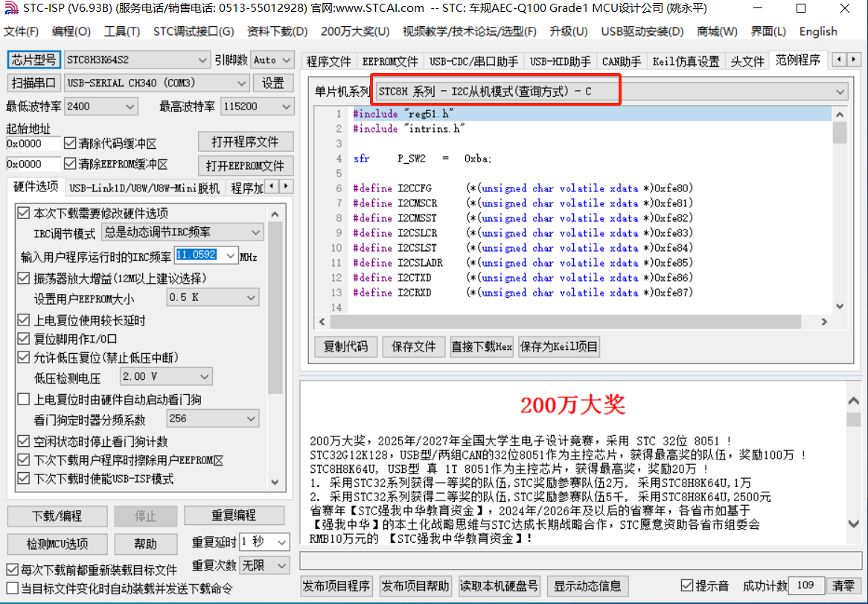The height and width of the screenshot is (604, 868).
Task: Click the 扫描串口 button
Action: pyautogui.click(x=33, y=83)
